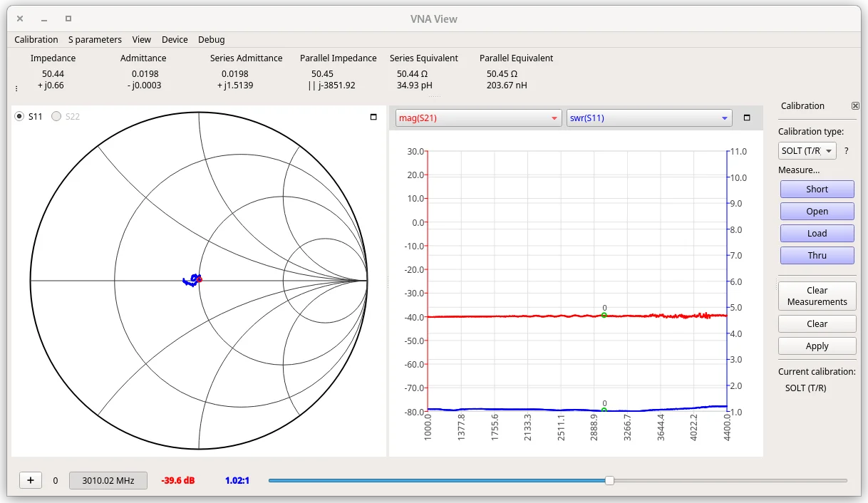This screenshot has width=868, height=503.
Task: Select the S22 radio button
Action: [x=56, y=116]
